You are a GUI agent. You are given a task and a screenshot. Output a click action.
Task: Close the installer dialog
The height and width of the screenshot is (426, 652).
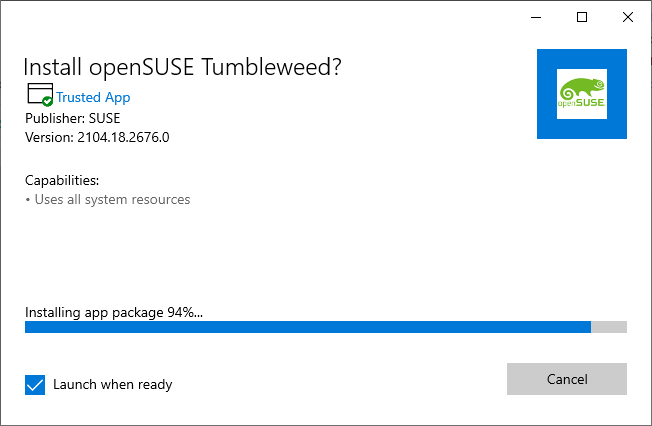pyautogui.click(x=628, y=17)
